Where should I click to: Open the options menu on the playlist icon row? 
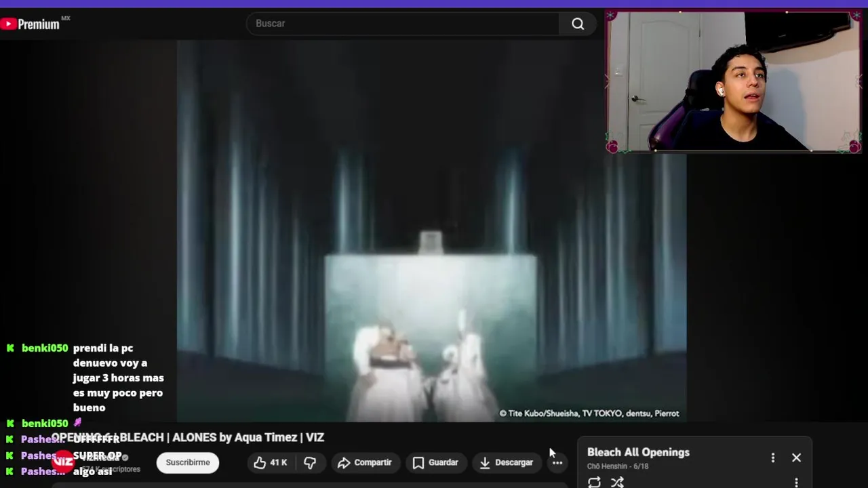pyautogui.click(x=796, y=483)
